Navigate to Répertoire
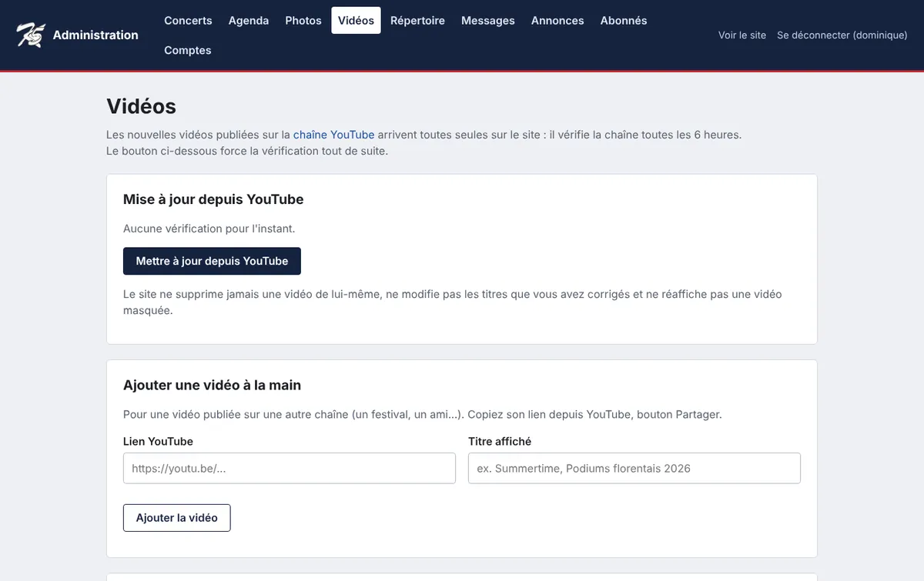Screen dimensions: 924x581 coord(417,21)
